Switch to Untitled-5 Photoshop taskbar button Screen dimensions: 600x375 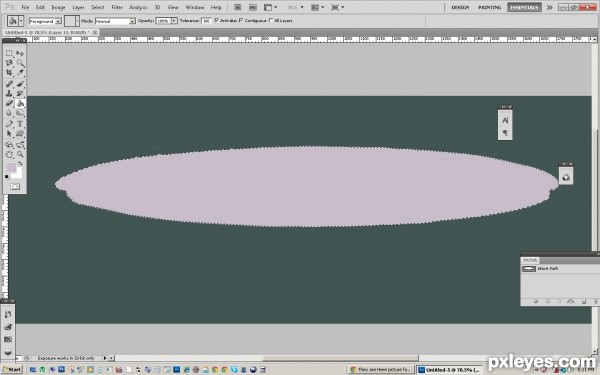[x=450, y=370]
